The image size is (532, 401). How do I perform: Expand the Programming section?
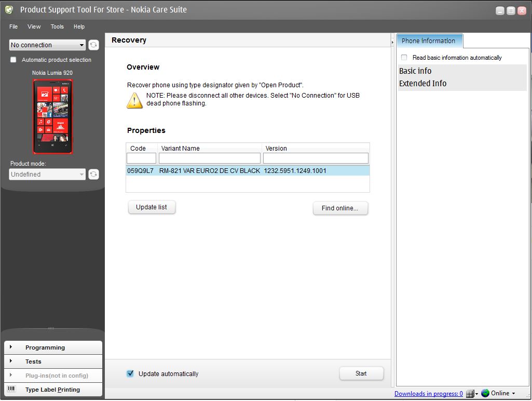tap(53, 347)
